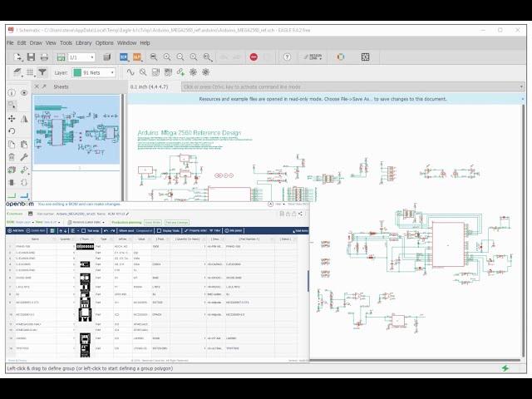Viewport: 532px width, 399px height.
Task: Toggle the Text wrap checkbox in OpenBOM
Action: (x=83, y=231)
